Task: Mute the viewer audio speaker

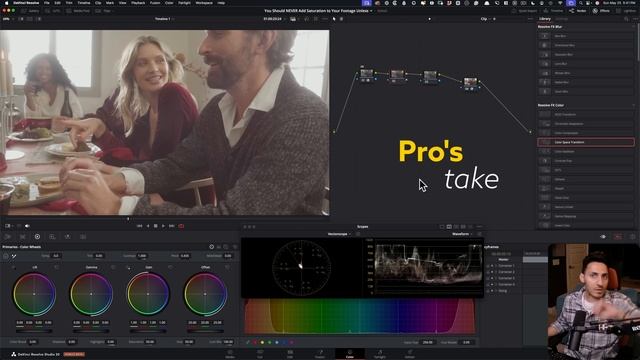Action: tap(27, 226)
